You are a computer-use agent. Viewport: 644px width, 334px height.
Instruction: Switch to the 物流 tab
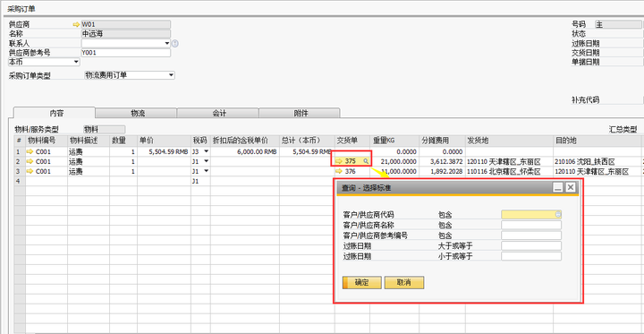(136, 113)
